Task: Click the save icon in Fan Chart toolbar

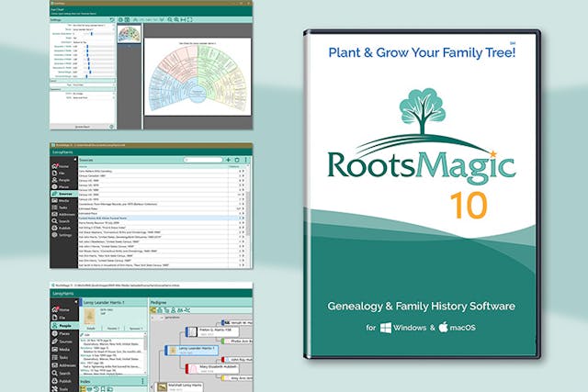Action: (x=127, y=19)
